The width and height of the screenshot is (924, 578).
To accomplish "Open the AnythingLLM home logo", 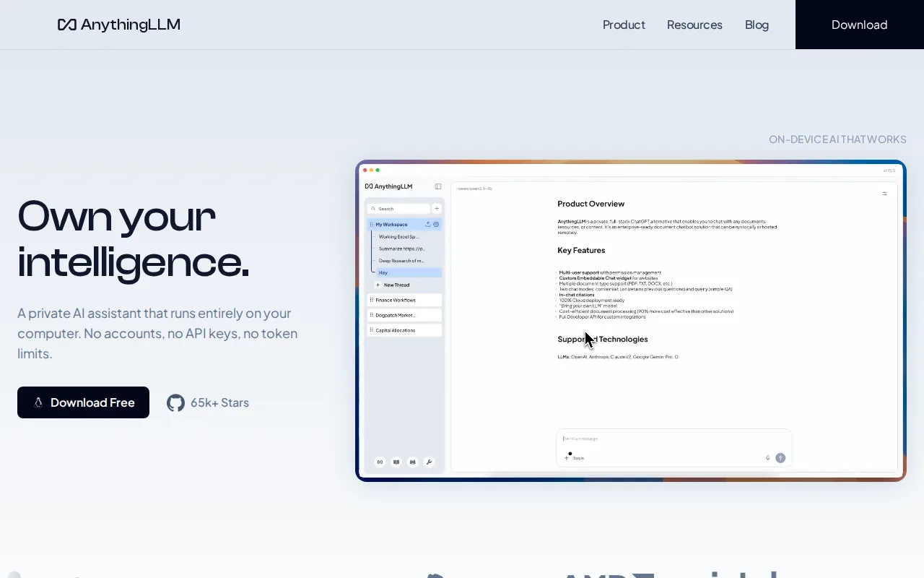I will (119, 25).
